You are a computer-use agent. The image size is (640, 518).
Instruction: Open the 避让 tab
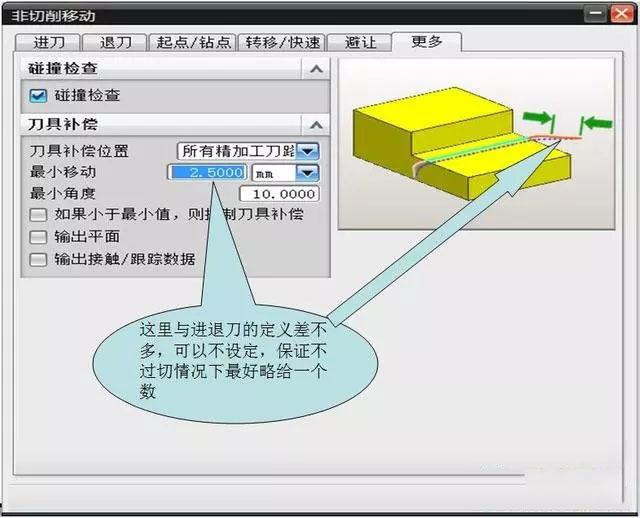(x=361, y=42)
